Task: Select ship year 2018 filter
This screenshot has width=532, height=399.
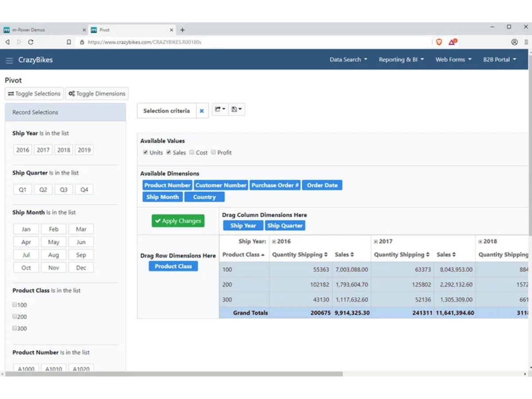Action: tap(64, 150)
